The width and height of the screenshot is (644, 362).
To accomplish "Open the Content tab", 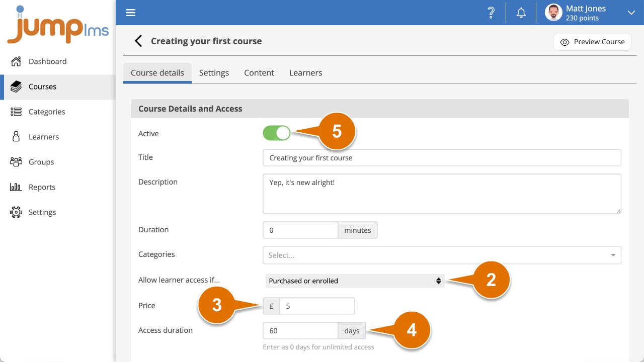I will coord(259,72).
